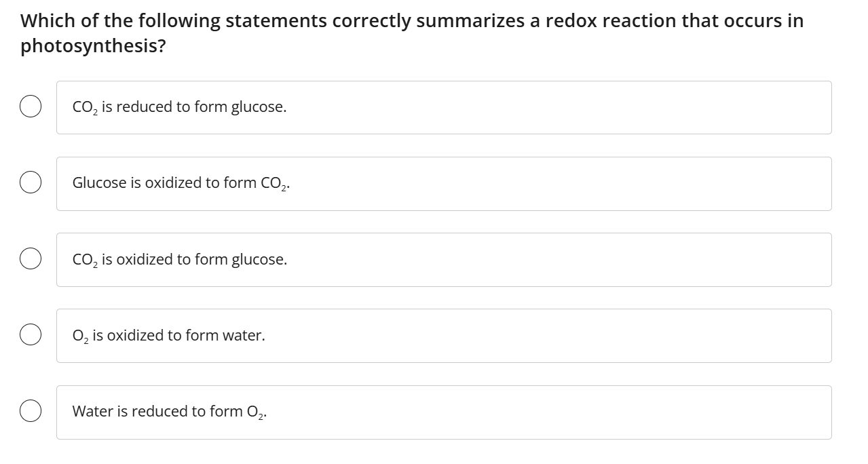The height and width of the screenshot is (464, 868).
Task: Click the text 'CO₂ is reduced to form glucose.'
Action: (x=179, y=107)
